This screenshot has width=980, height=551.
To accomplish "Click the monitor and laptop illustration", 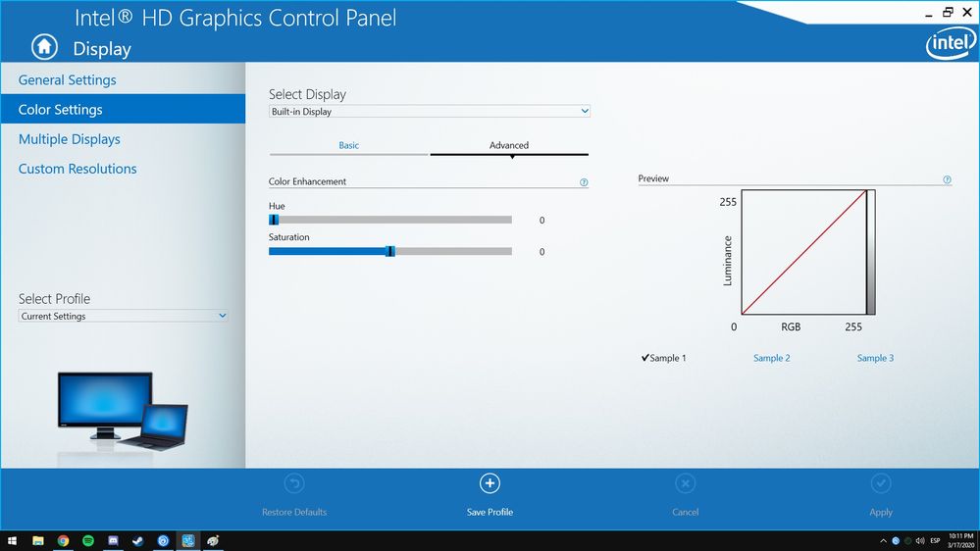I will coord(123,413).
